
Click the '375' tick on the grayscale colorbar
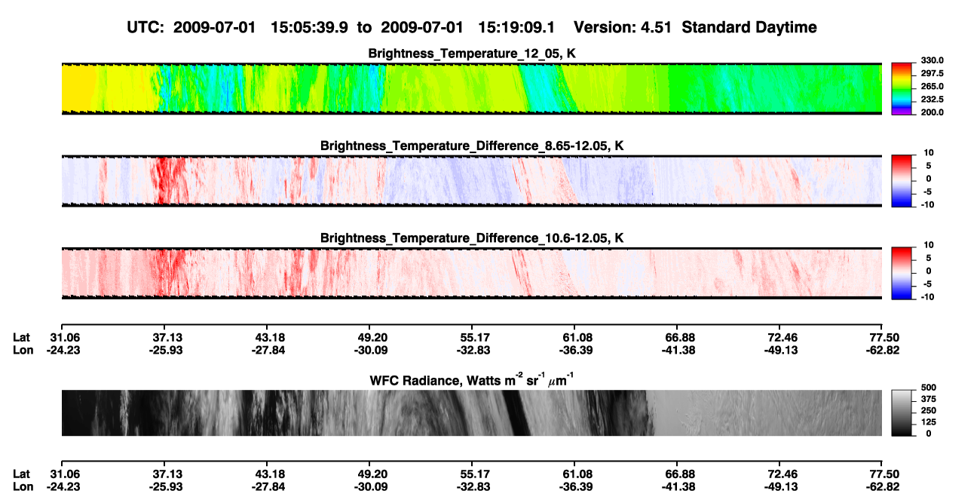pos(928,400)
